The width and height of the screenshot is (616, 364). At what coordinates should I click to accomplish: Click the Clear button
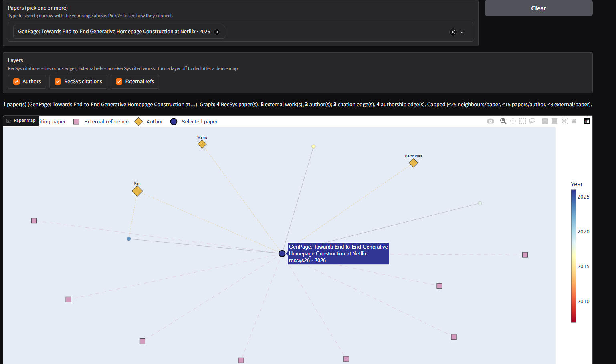[x=539, y=8]
